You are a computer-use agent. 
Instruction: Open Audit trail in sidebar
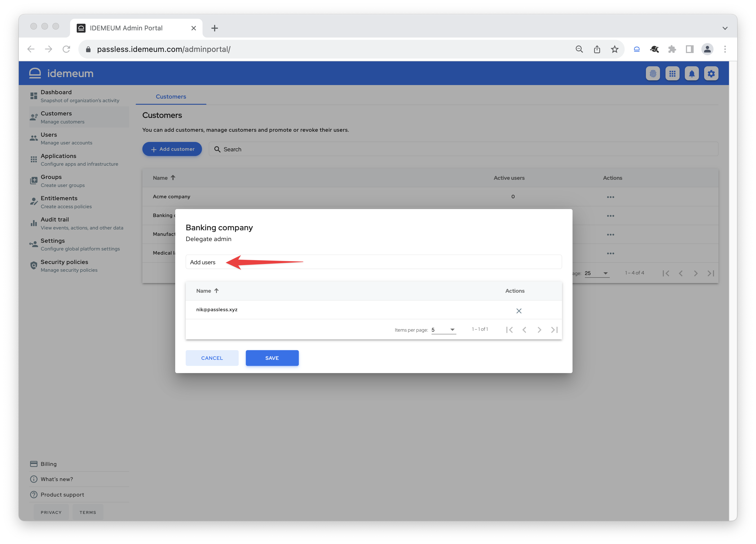pos(79,223)
